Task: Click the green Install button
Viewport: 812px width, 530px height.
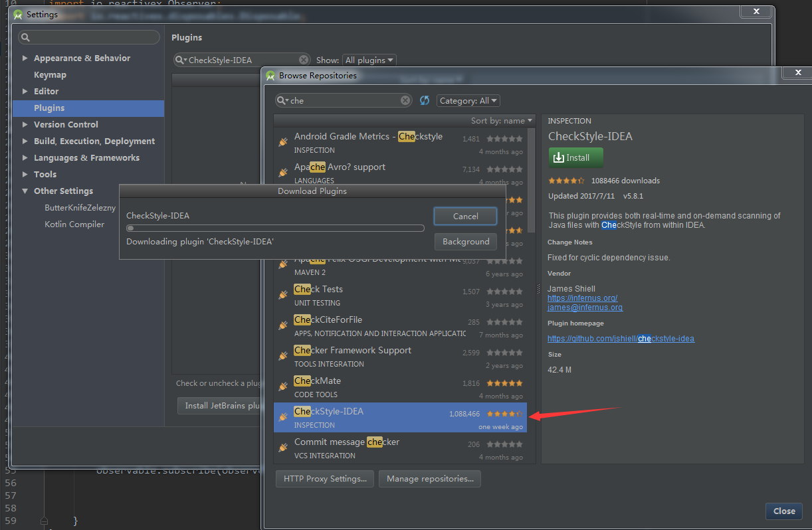Action: coord(576,157)
